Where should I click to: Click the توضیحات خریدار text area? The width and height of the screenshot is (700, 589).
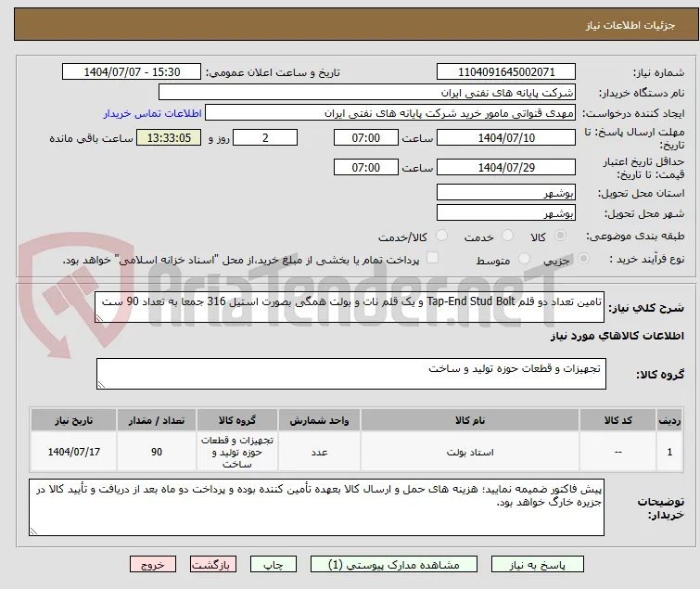coord(316,507)
